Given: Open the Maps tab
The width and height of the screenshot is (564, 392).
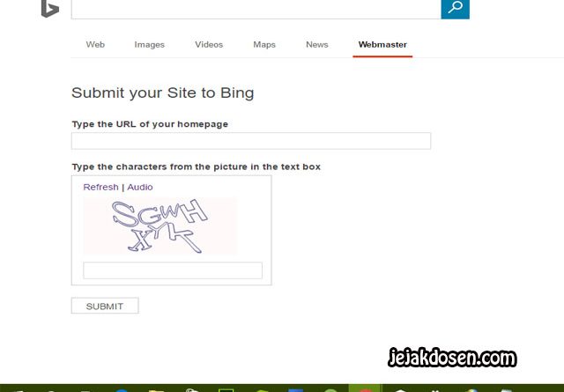Looking at the screenshot, I should click(264, 45).
